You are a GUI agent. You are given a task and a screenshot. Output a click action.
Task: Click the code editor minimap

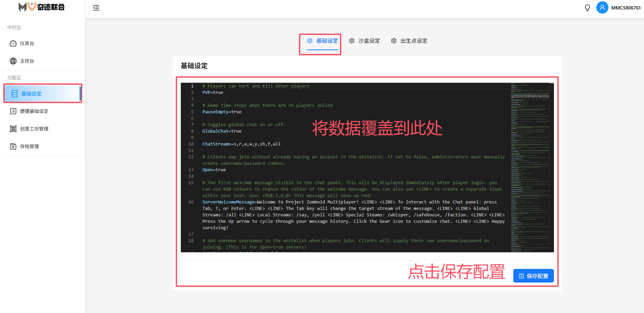pyautogui.click(x=530, y=167)
